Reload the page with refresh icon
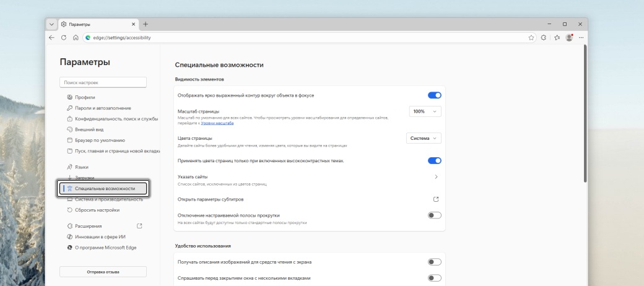Image resolution: width=644 pixels, height=286 pixels. point(63,37)
